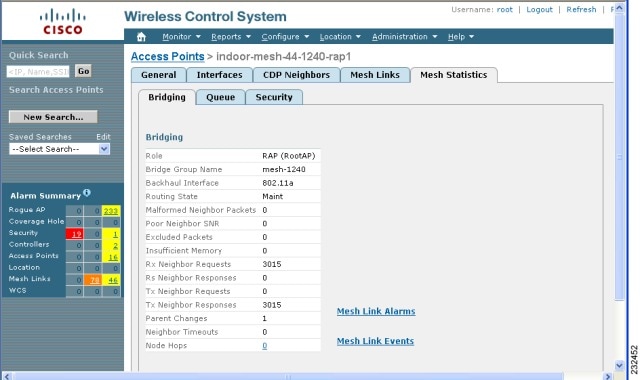Screen dimensions: 640x380
Task: Click the Go quick search button
Action: point(83,71)
